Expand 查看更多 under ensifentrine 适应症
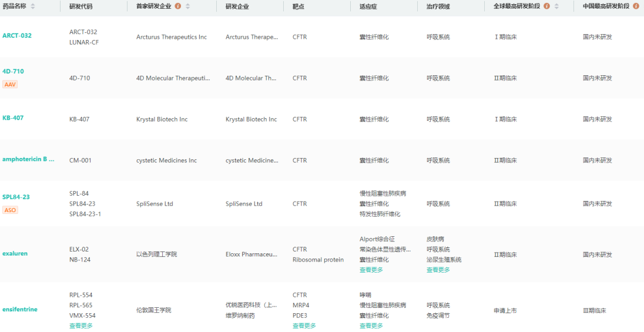The height and width of the screenshot is (332, 644). 371,326
